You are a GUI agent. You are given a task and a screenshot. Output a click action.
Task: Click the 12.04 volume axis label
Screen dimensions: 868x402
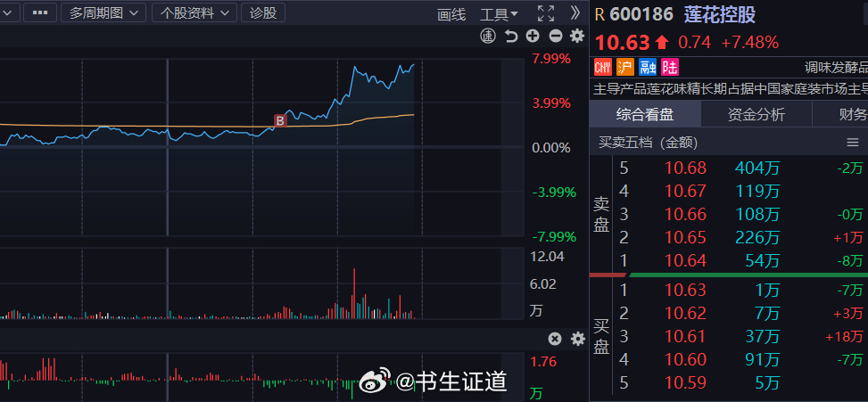(x=547, y=256)
